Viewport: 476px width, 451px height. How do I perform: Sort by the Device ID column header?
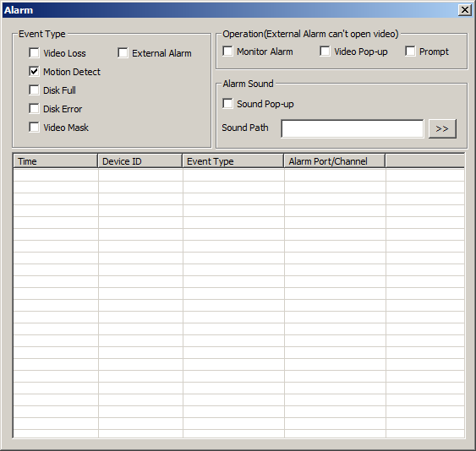pos(140,161)
